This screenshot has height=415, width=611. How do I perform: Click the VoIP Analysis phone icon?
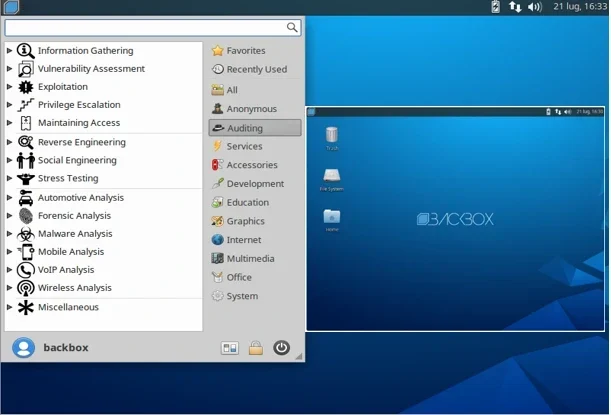pyautogui.click(x=26, y=270)
